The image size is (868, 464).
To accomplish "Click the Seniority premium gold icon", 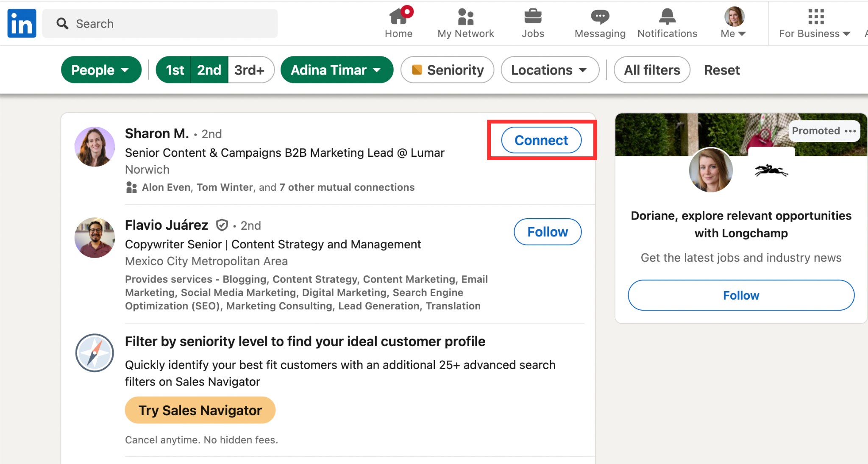I will tap(417, 69).
